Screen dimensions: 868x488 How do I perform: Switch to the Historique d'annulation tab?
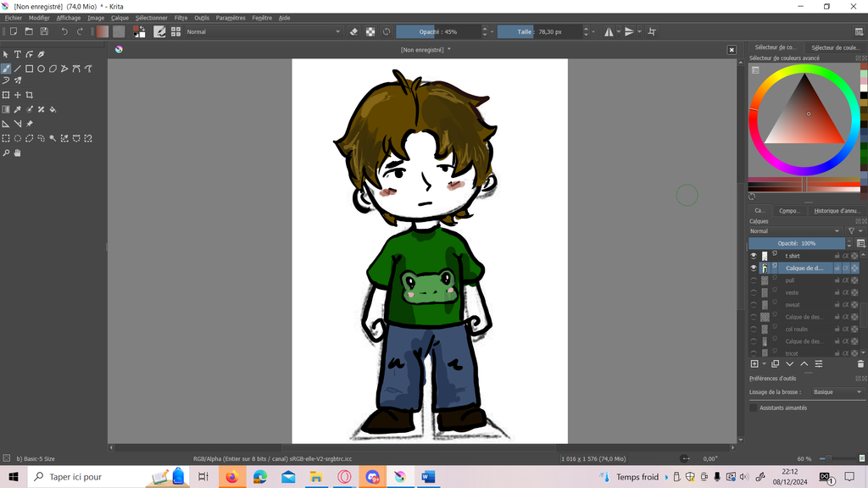click(836, 211)
